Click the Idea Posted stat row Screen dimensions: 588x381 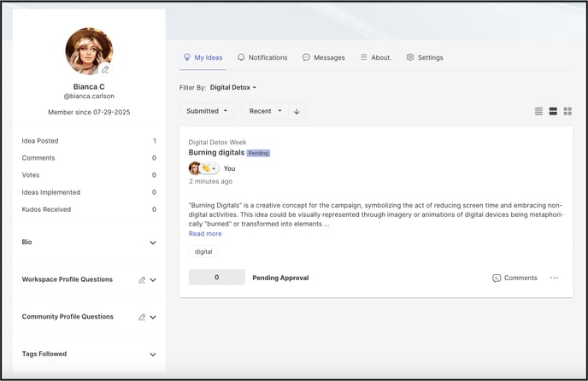click(89, 141)
